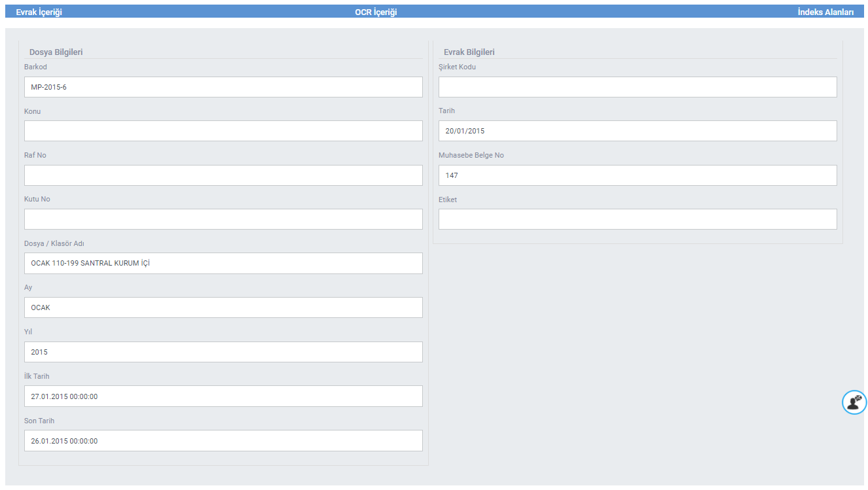Viewport: 868px width, 490px height.
Task: Click the Tarih field showing 20/01/2015
Action: coord(637,131)
